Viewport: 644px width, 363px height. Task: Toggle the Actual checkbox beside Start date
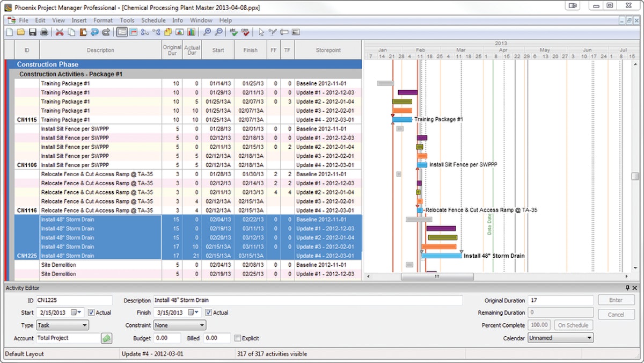click(91, 313)
